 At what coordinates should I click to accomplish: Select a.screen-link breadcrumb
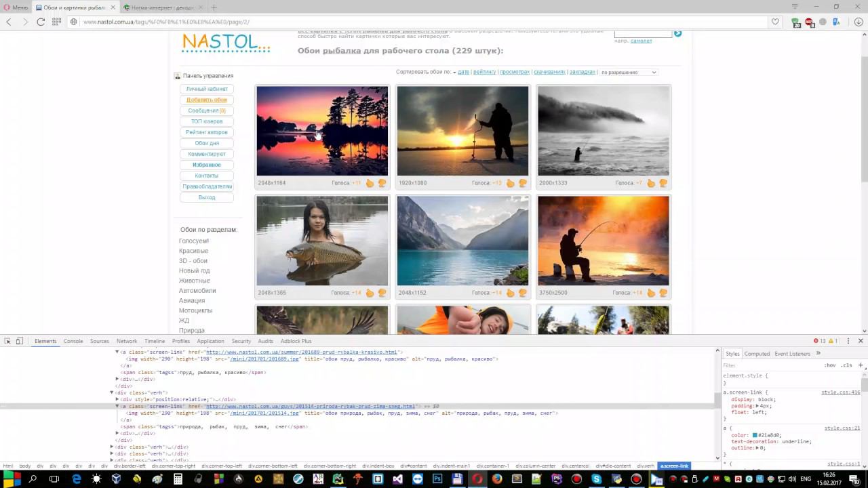[674, 466]
